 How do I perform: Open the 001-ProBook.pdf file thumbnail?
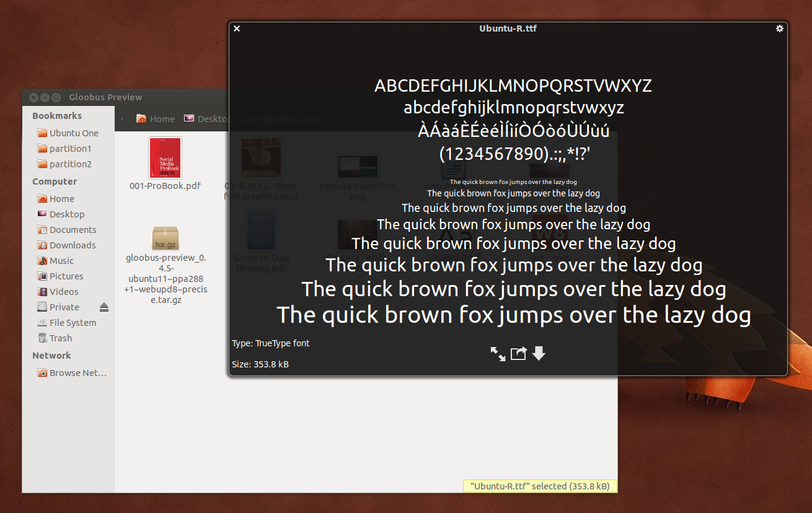click(165, 158)
